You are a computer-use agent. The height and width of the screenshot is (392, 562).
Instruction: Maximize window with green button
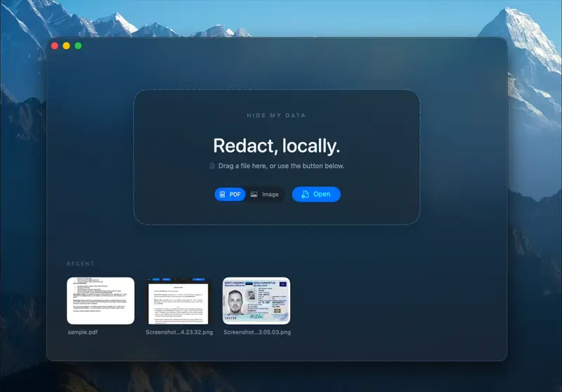click(x=78, y=46)
